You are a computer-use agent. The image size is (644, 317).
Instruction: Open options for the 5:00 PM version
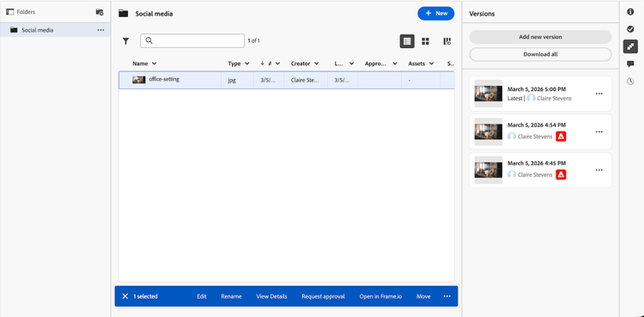(x=599, y=94)
